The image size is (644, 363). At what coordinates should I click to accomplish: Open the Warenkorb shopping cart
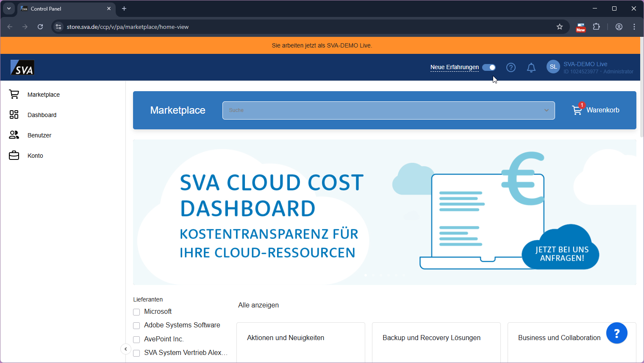(596, 110)
